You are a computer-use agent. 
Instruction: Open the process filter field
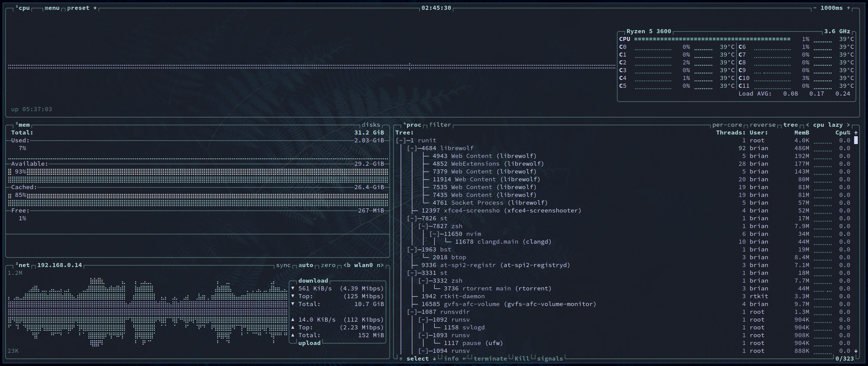tap(440, 125)
